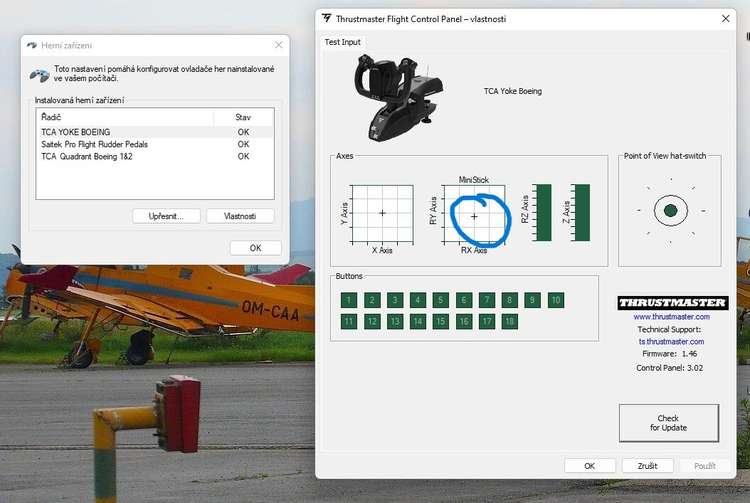Close the Herní zařízení dialog
This screenshot has width=750, height=503.
click(x=279, y=45)
